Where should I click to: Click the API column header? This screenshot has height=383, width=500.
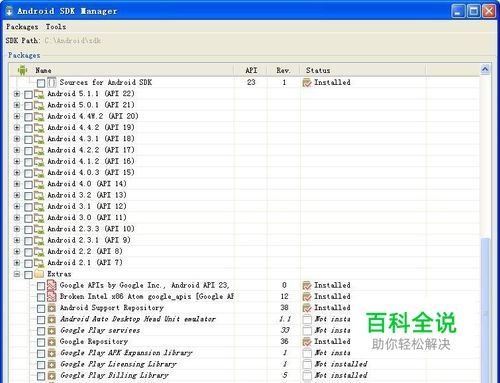coord(251,70)
